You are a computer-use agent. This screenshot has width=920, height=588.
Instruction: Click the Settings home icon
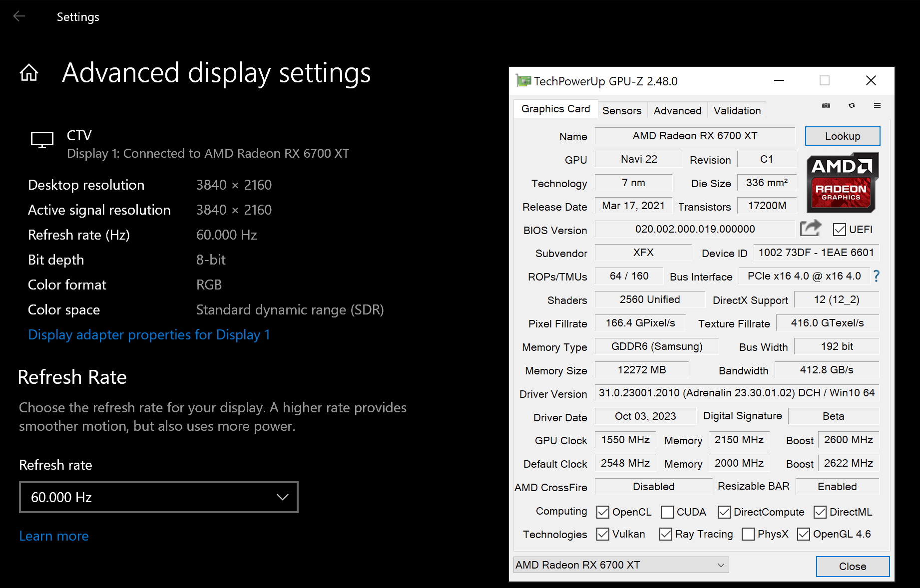[x=29, y=73]
